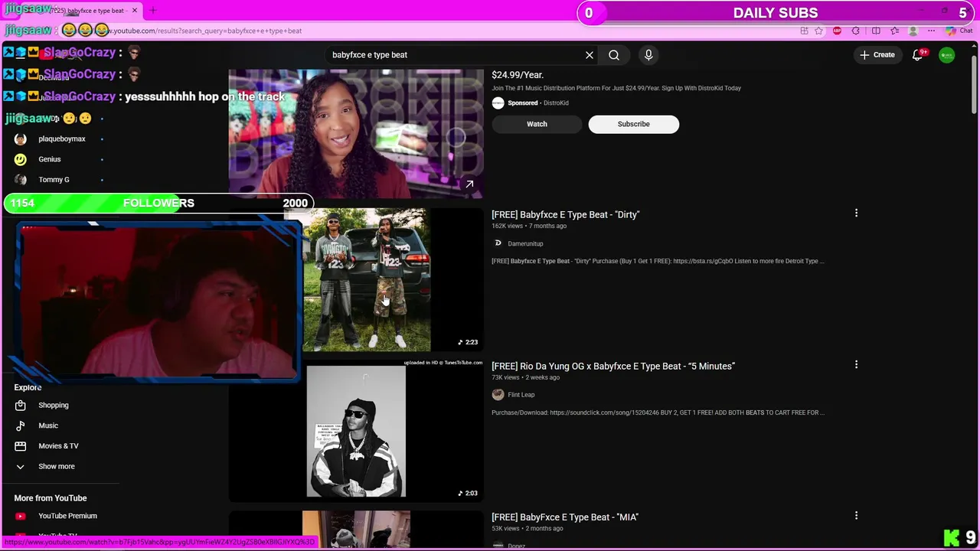Open plaqueboymax subscription channel

[61, 139]
